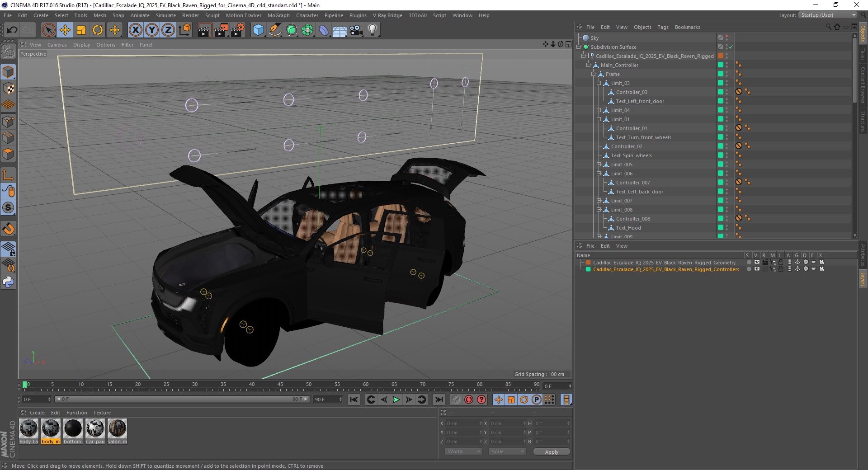Viewport: 868px width, 470px height.
Task: Switch coordinate system icon
Action: pyautogui.click(x=185, y=30)
